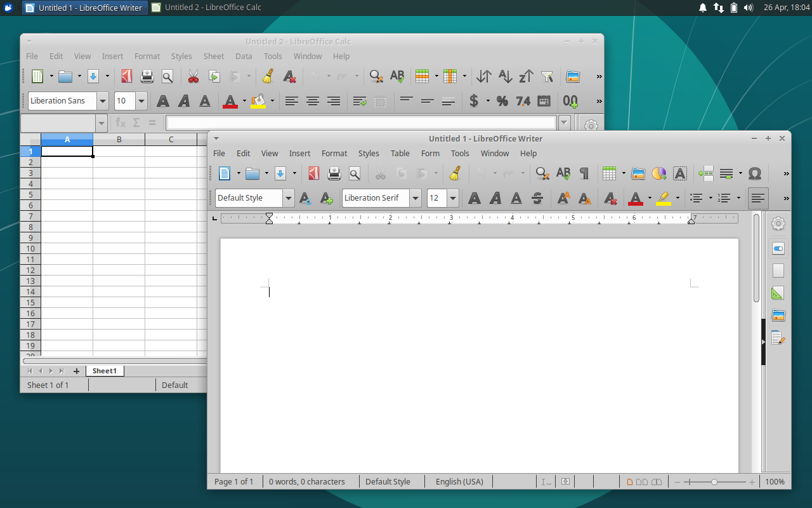Click the Clone Formatting paintbrush in Writer
812x508 pixels.
pos(454,173)
